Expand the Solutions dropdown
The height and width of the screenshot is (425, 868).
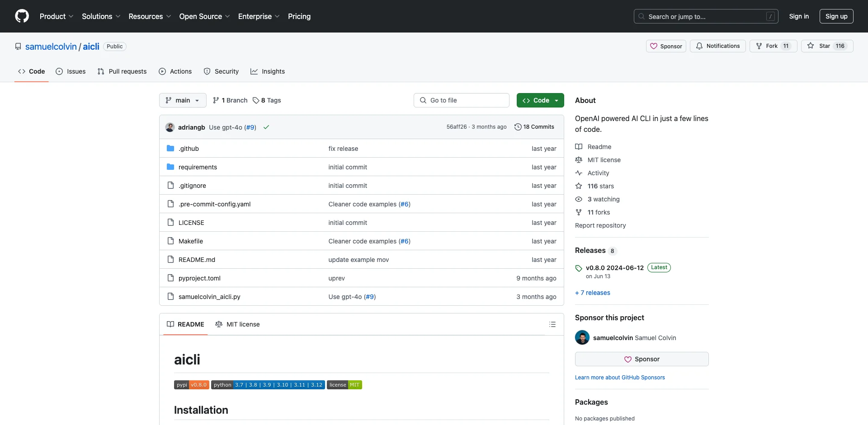coord(101,16)
